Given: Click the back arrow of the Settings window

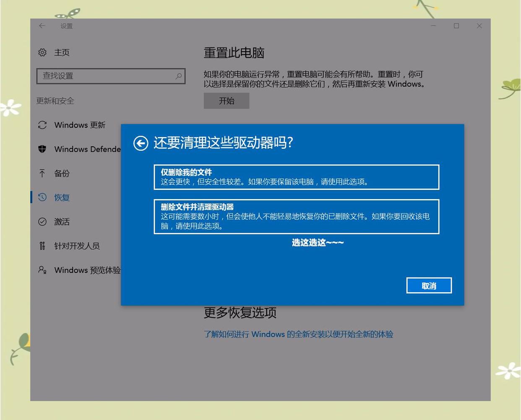Looking at the screenshot, I should [x=42, y=26].
